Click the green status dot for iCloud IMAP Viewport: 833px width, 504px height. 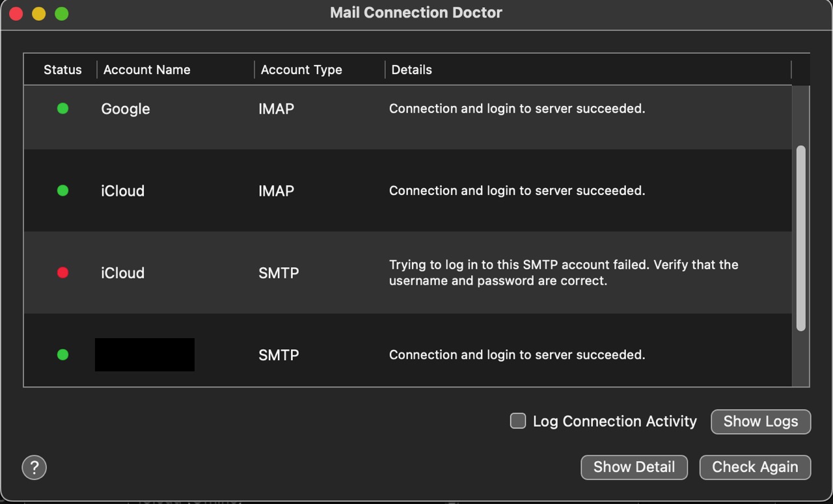coord(62,191)
